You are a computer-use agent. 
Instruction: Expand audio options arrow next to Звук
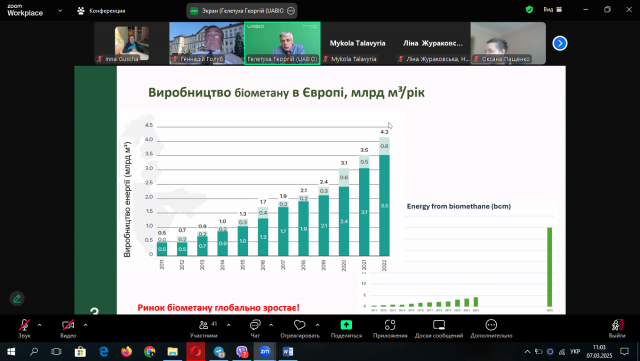pyautogui.click(x=40, y=325)
